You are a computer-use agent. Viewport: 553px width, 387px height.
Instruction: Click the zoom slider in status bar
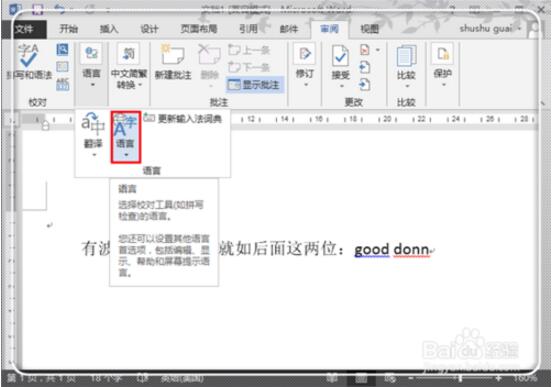coord(460,379)
